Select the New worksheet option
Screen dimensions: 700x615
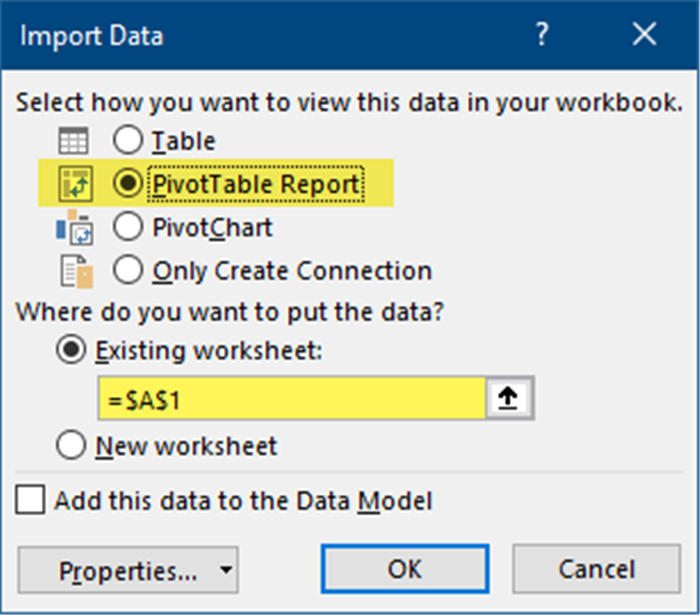click(x=72, y=446)
